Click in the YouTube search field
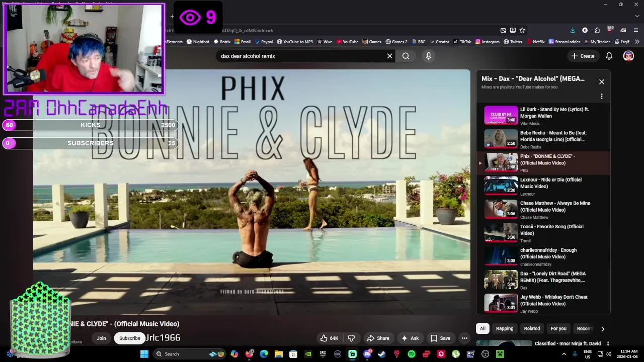644x362 pixels. point(302,56)
